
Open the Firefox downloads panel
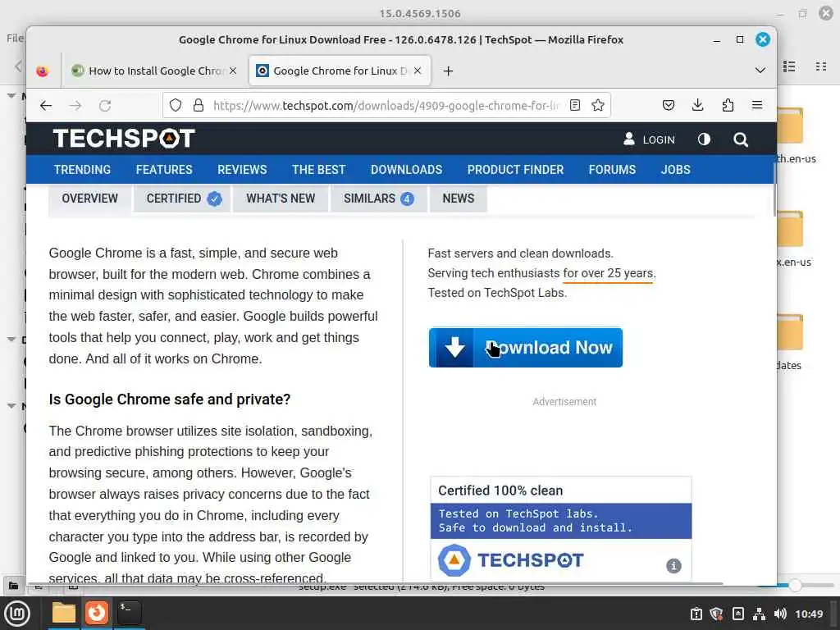click(697, 105)
